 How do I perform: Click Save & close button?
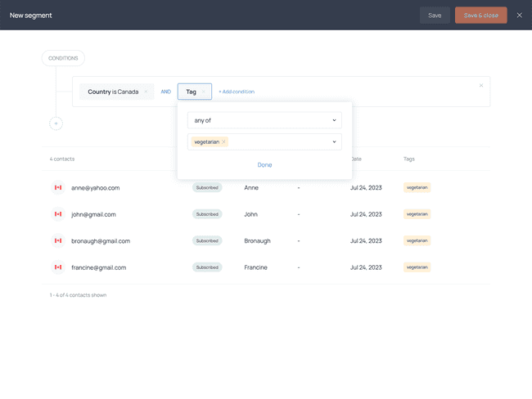480,16
